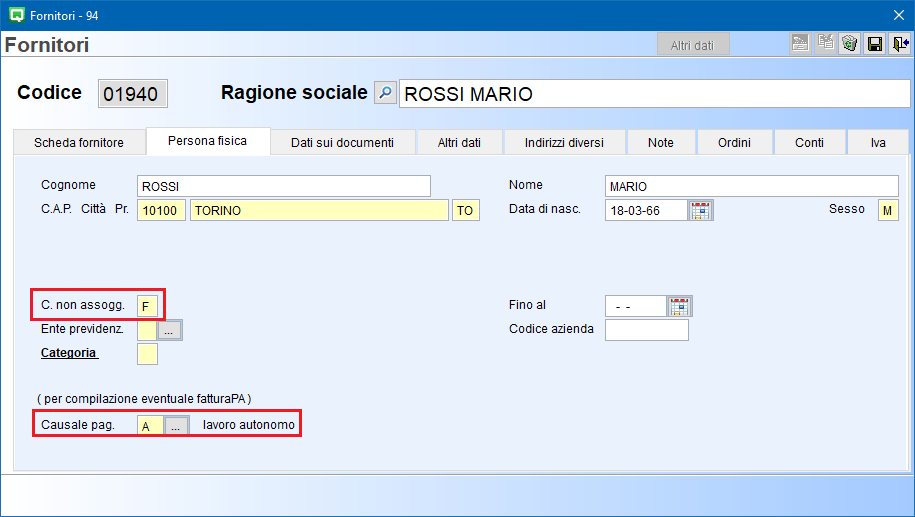This screenshot has height=517, width=915.
Task: Go to the Iva tab
Action: click(877, 143)
